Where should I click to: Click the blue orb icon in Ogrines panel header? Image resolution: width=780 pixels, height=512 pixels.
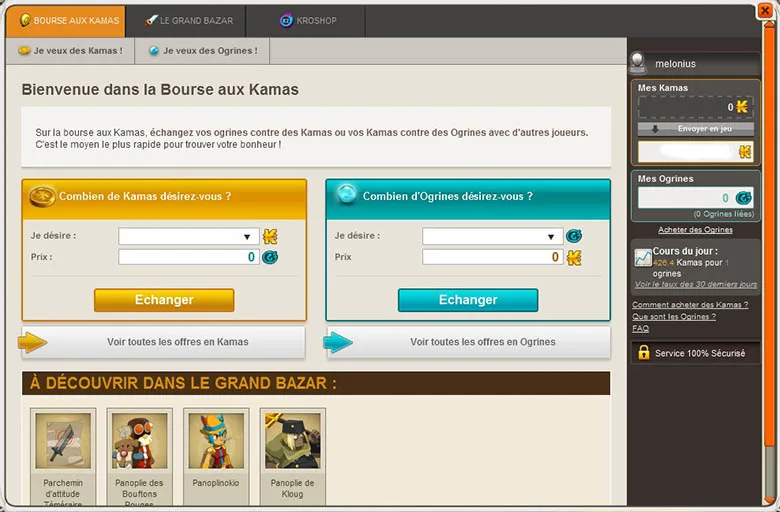[347, 194]
